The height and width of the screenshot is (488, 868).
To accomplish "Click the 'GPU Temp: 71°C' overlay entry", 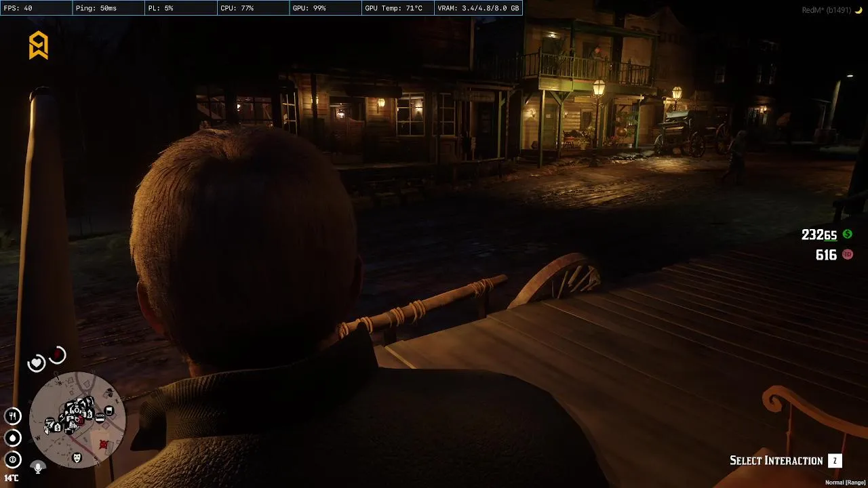I will tap(398, 8).
